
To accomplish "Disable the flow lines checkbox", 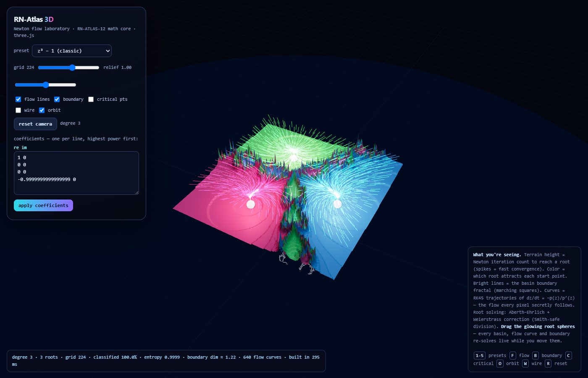I will [18, 100].
